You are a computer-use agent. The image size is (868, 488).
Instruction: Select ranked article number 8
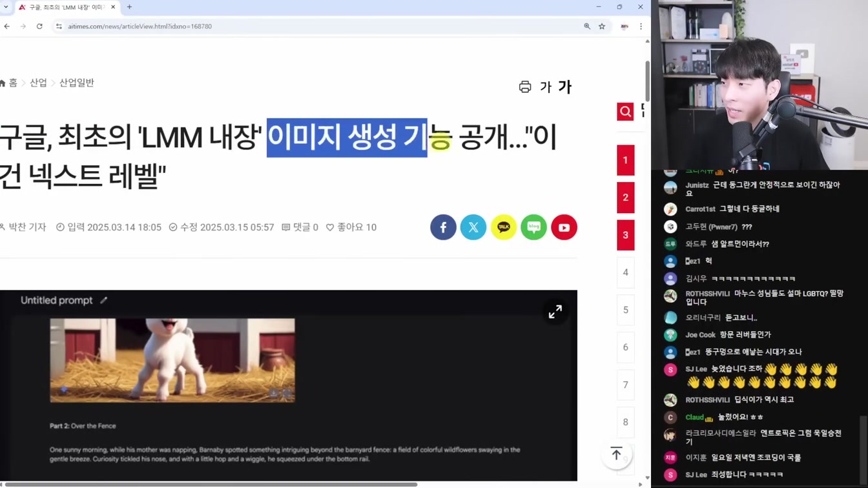pyautogui.click(x=625, y=422)
